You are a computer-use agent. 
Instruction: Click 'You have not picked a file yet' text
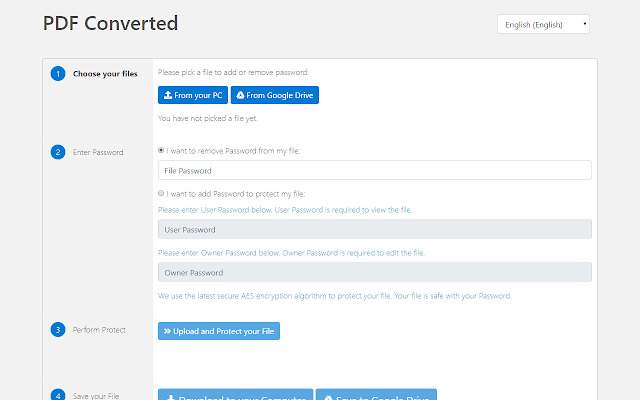point(208,118)
